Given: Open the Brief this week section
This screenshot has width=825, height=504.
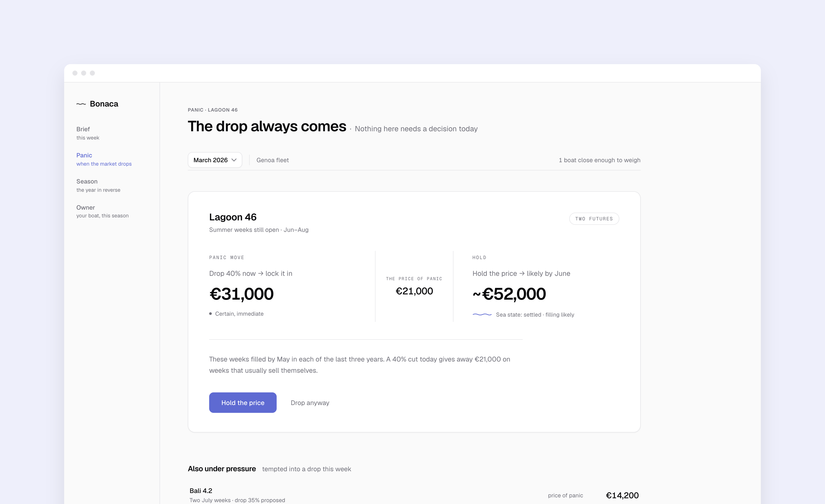Looking at the screenshot, I should [88, 133].
